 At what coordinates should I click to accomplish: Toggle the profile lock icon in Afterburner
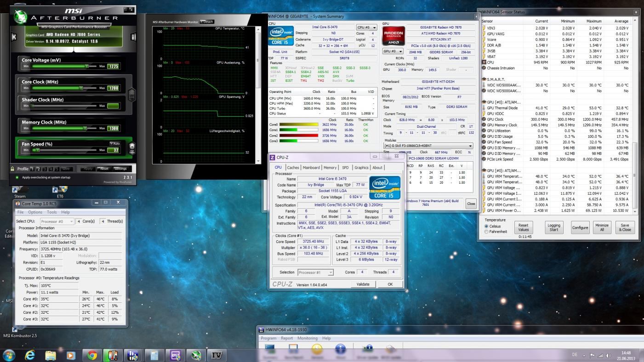[x=12, y=169]
